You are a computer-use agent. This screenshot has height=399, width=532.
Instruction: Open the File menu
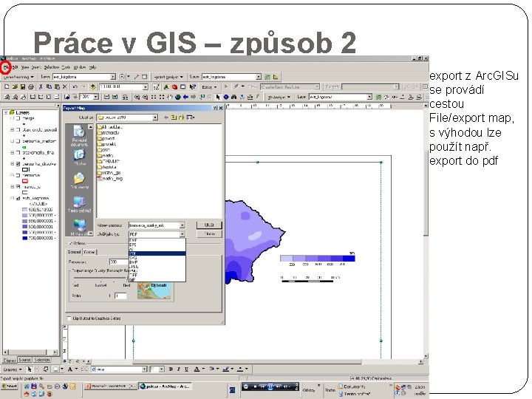pos(5,67)
